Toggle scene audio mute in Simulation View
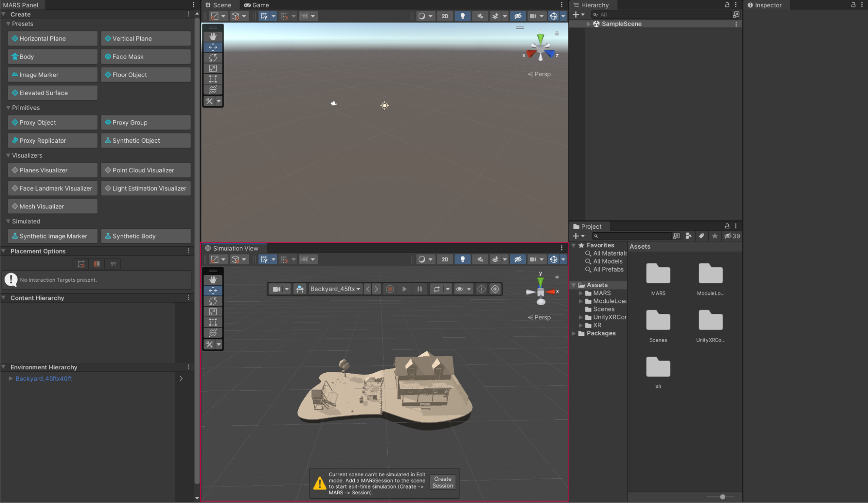This screenshot has width=868, height=503. (x=480, y=260)
